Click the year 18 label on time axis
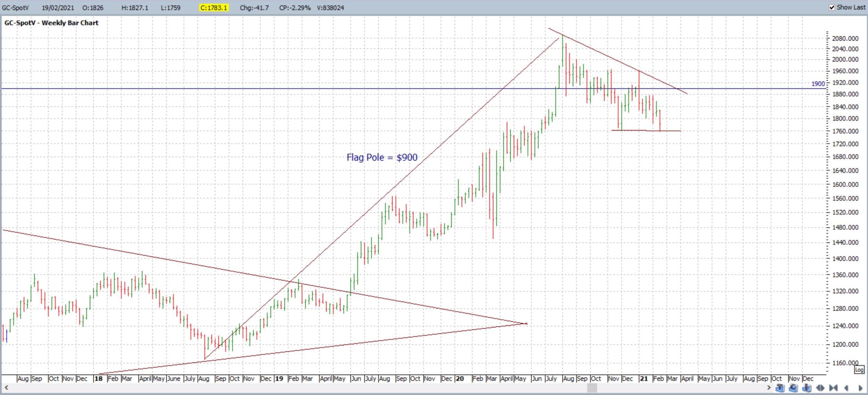This screenshot has height=395, width=868. point(99,379)
